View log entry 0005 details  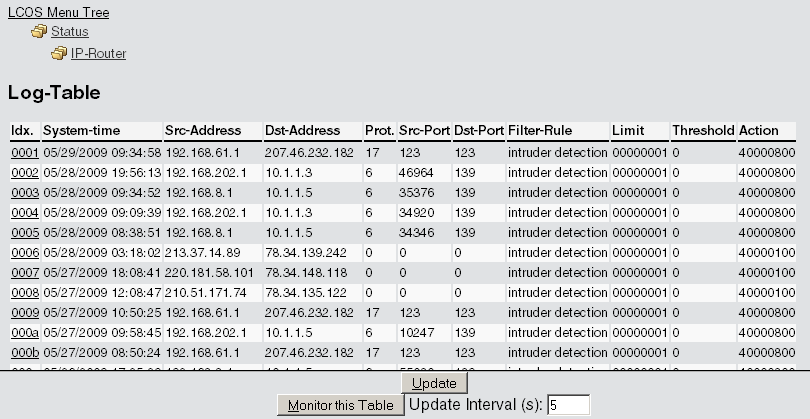coord(24,232)
